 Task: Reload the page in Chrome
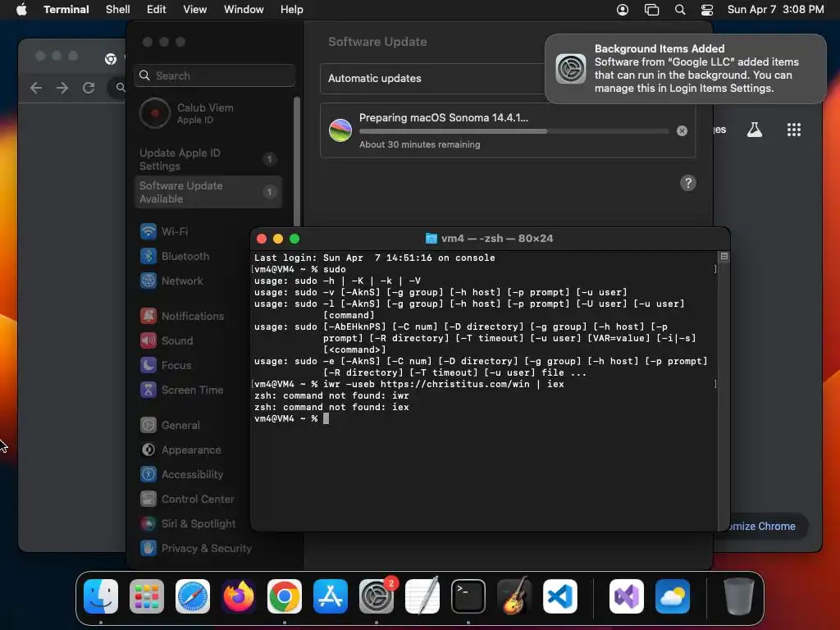click(x=89, y=88)
